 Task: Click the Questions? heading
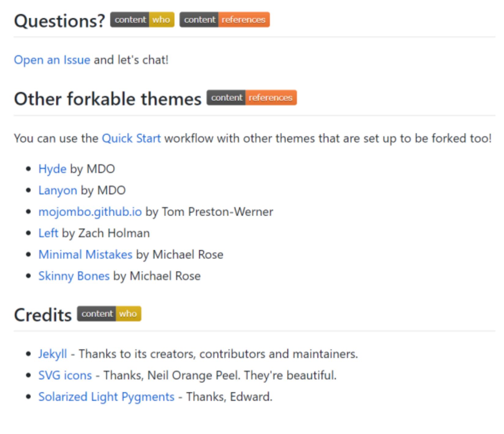60,21
